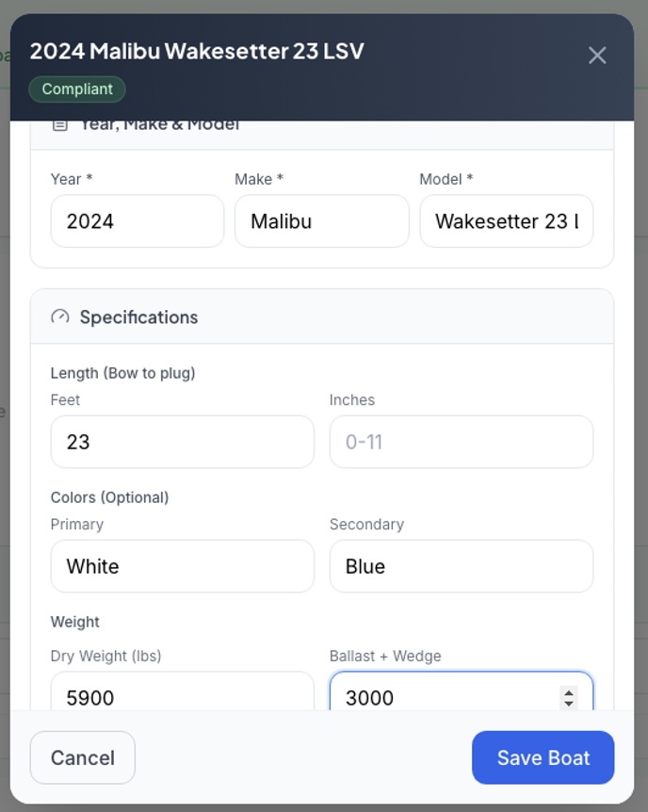Click the Dry Weight input
The image size is (648, 812).
tap(182, 696)
